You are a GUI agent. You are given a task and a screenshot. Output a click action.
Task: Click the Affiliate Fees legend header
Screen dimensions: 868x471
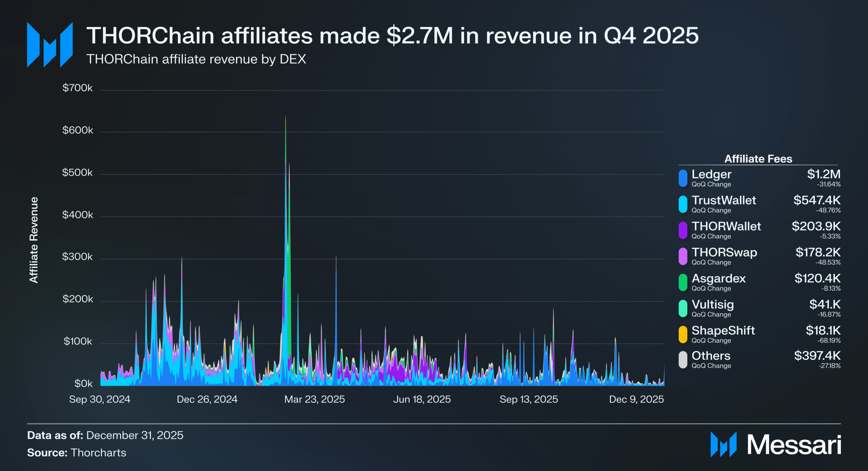point(758,159)
